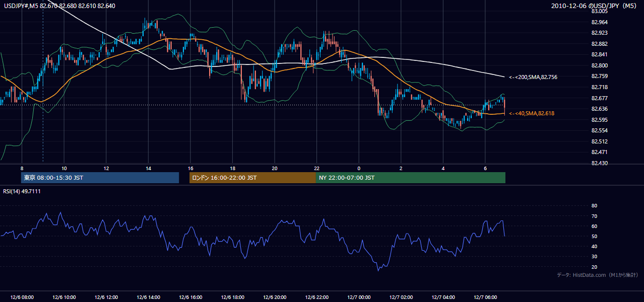Image resolution: width=644 pixels, height=302 pixels.
Task: Click price axis value 82.718
Action: pyautogui.click(x=599, y=87)
